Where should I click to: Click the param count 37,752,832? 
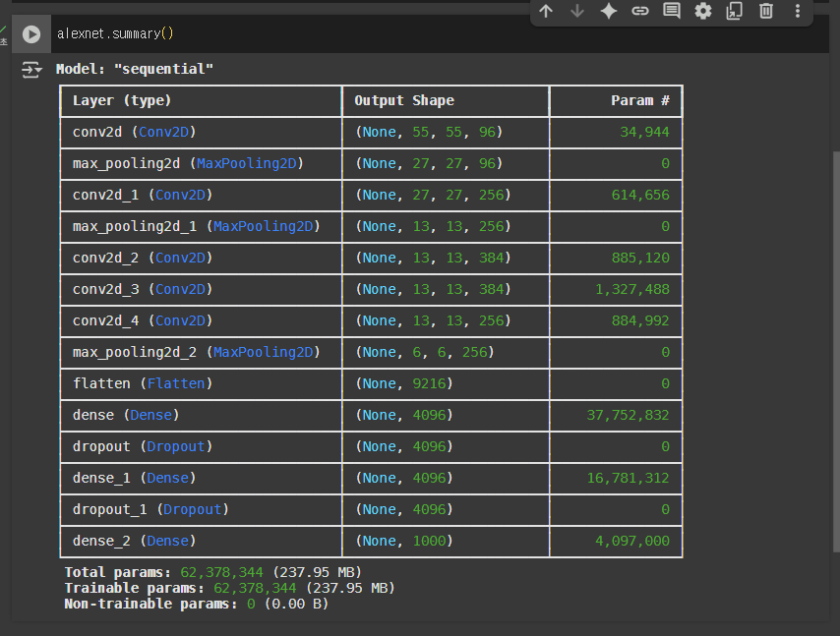[628, 416]
